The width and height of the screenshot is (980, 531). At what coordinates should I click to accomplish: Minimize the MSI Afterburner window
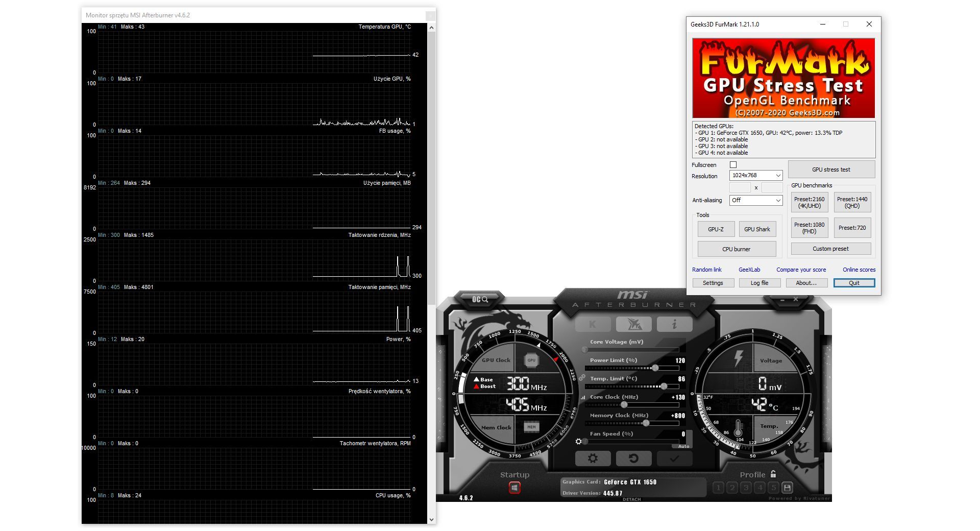782,300
